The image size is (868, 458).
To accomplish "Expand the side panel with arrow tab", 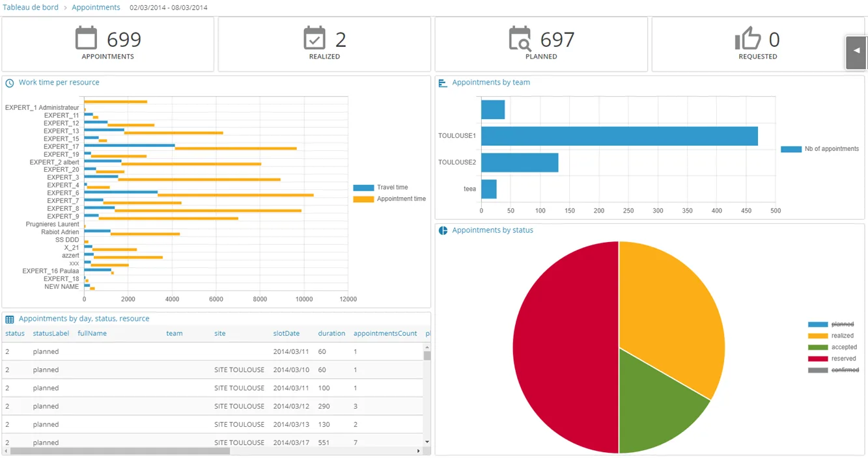I will (x=856, y=52).
